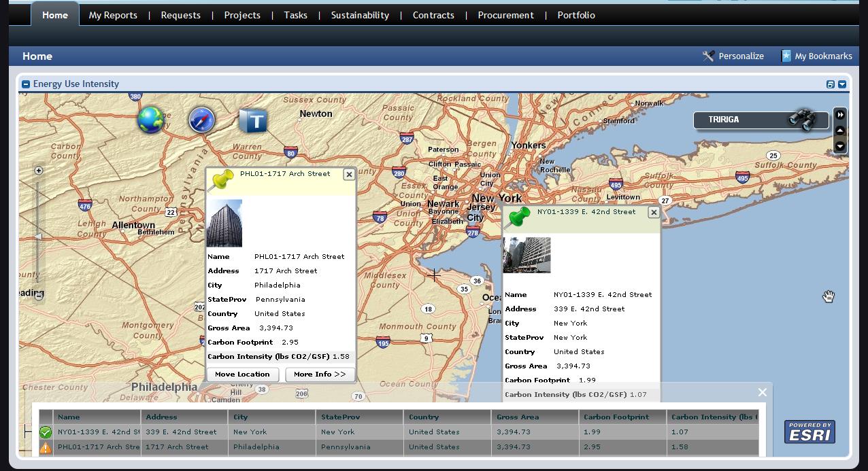
Task: Click the Powered by ESRI logo
Action: click(809, 432)
